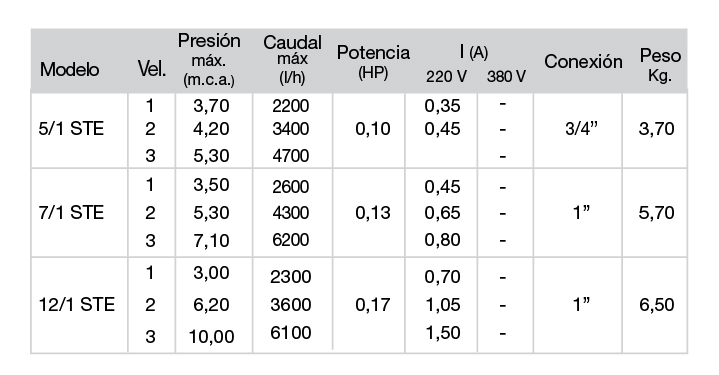Click the 380 V subheader
719x375 pixels.
(x=506, y=77)
